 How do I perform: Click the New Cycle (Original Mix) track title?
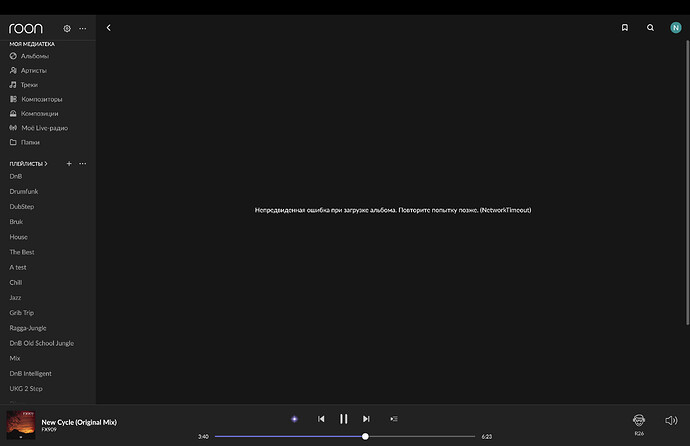[x=79, y=422]
